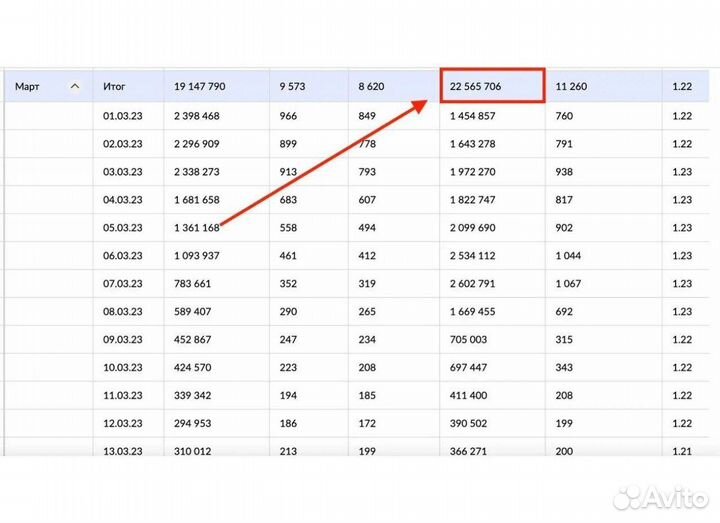Click value 1 361 168 cell
Screen dimensions: 720x523
(x=196, y=228)
